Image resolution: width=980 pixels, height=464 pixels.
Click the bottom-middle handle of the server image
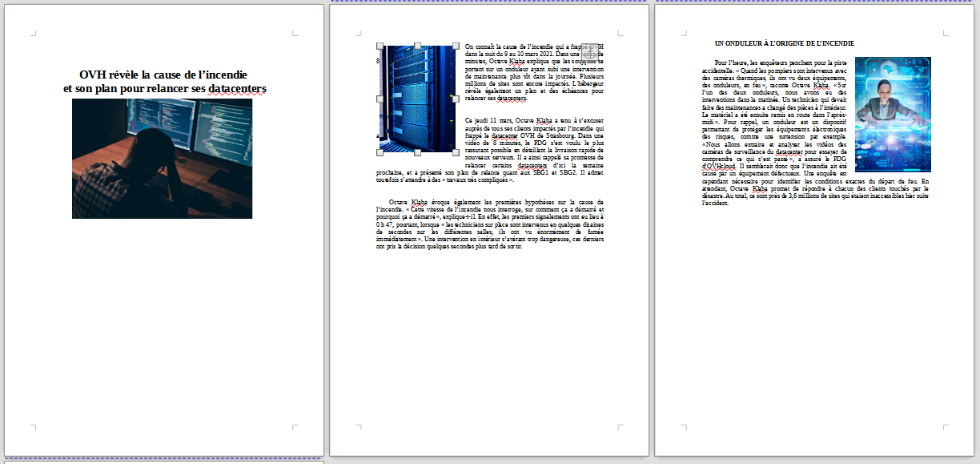point(417,152)
